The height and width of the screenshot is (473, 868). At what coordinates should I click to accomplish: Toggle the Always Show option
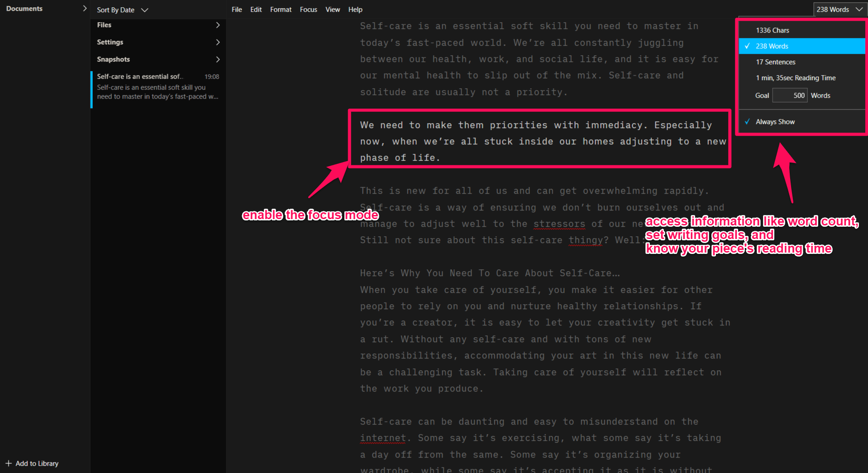pyautogui.click(x=775, y=122)
